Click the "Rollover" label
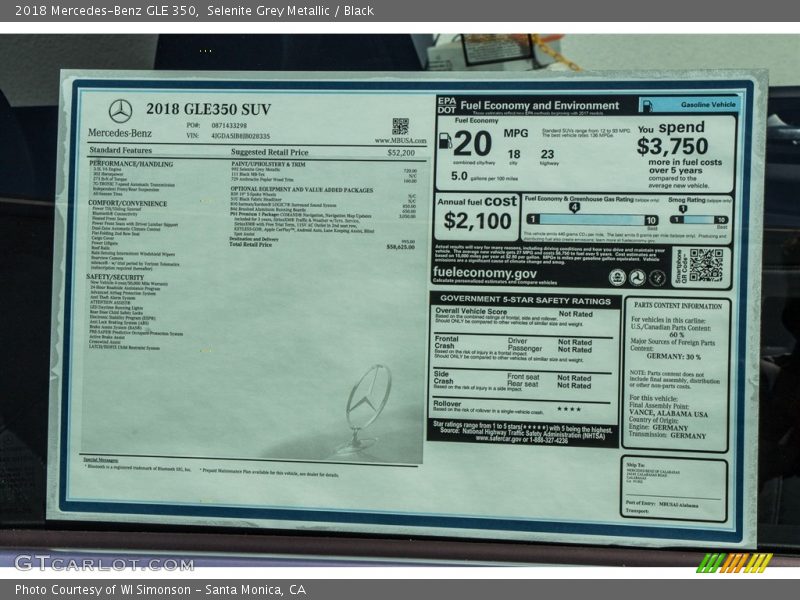Image resolution: width=800 pixels, height=600 pixels. (x=447, y=404)
